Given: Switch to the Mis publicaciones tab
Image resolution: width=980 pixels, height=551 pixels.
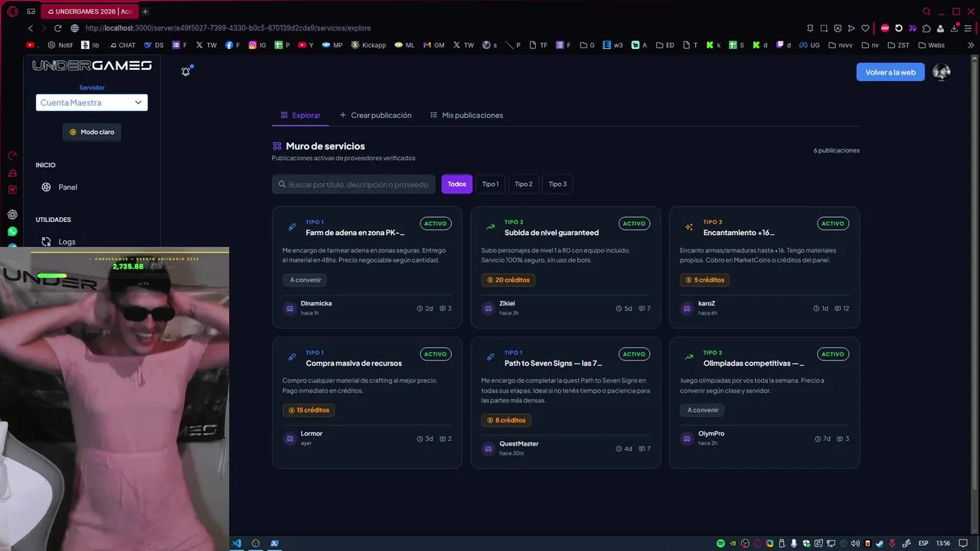Looking at the screenshot, I should pyautogui.click(x=466, y=116).
